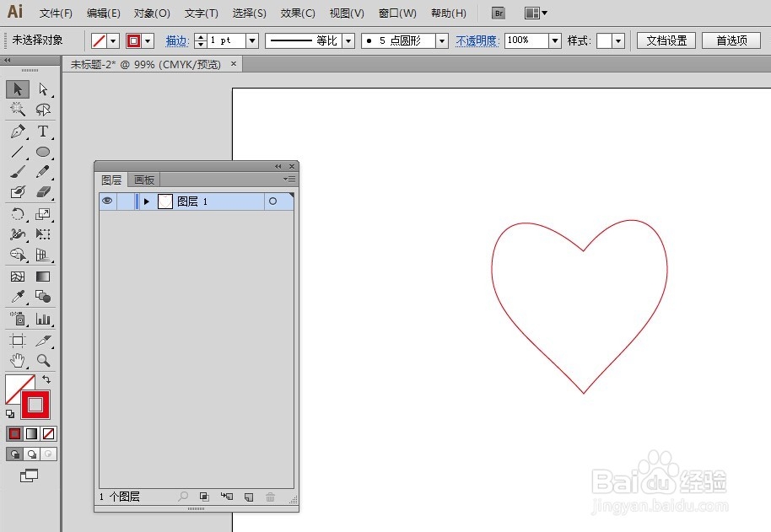771x532 pixels.
Task: Set paint type to Color
Action: pyautogui.click(x=14, y=433)
